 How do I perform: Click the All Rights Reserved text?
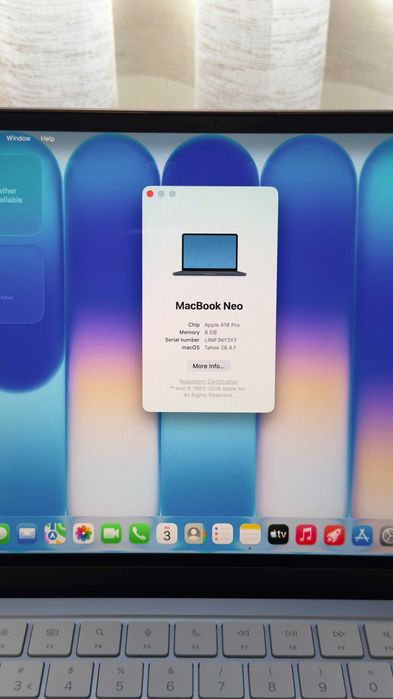[x=208, y=395]
